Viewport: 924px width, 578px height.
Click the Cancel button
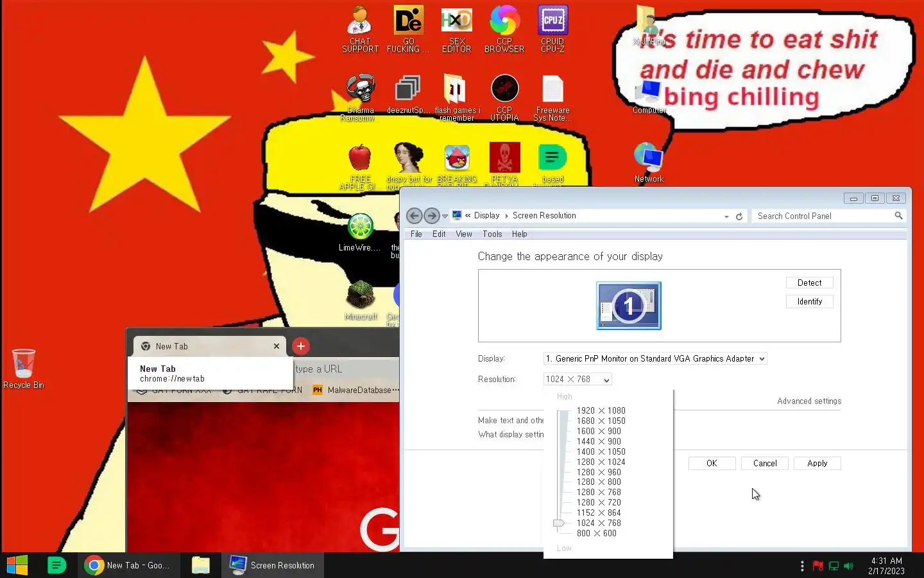pyautogui.click(x=764, y=464)
